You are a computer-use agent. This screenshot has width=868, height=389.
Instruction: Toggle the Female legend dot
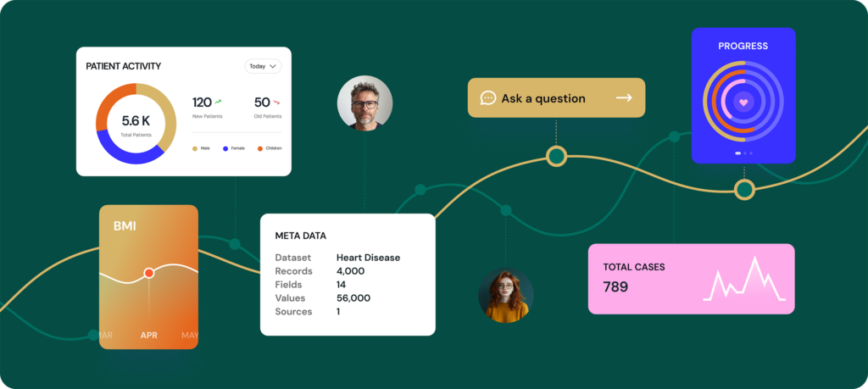[x=225, y=148]
